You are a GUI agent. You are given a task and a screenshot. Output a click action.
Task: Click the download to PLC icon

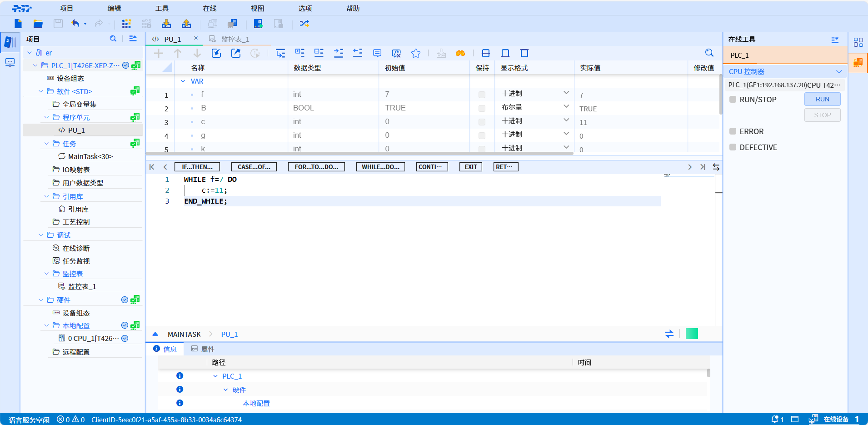pos(166,24)
